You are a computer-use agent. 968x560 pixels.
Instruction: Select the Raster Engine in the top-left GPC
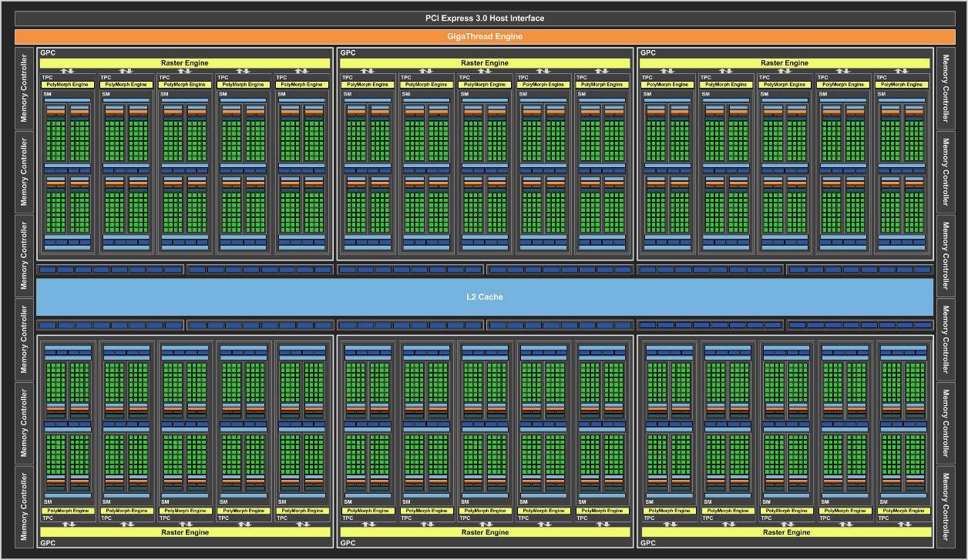coord(184,62)
